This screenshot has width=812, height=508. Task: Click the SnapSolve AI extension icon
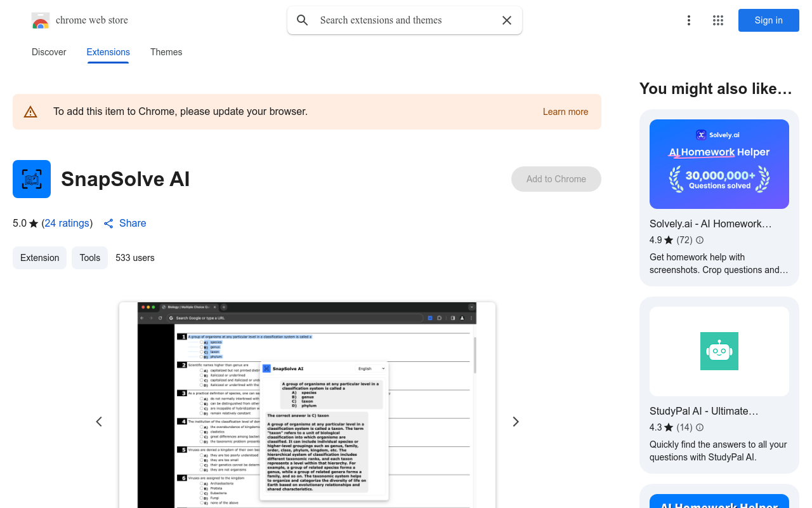[32, 179]
